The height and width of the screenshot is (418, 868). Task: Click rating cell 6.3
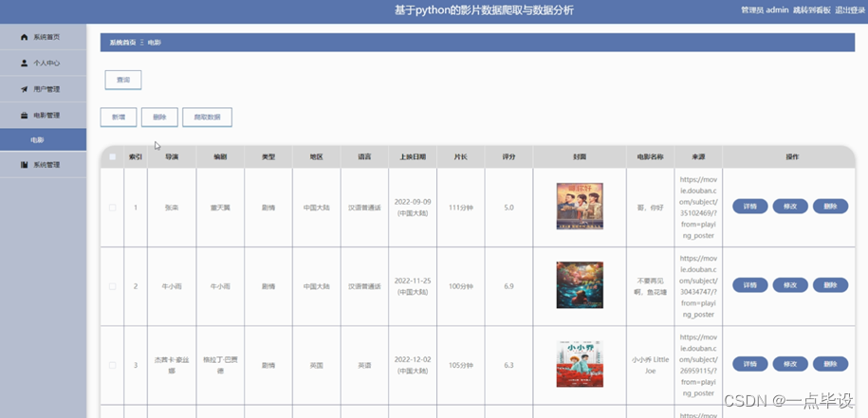click(x=508, y=366)
